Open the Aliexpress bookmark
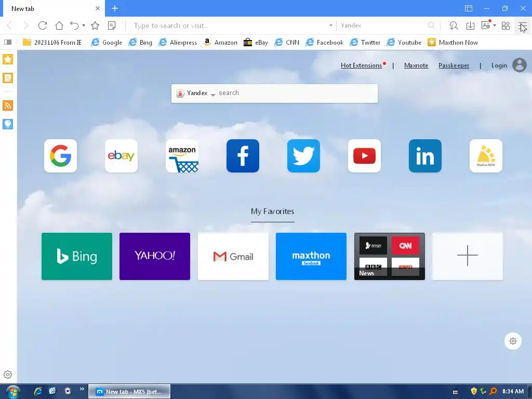 click(178, 42)
